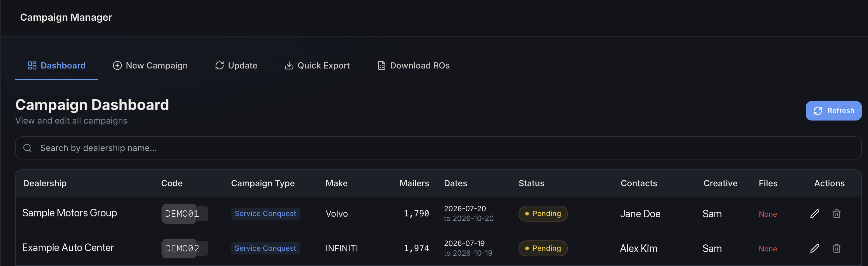Screen dimensions: 868x266
Task: Open the Update tab
Action: coord(236,65)
